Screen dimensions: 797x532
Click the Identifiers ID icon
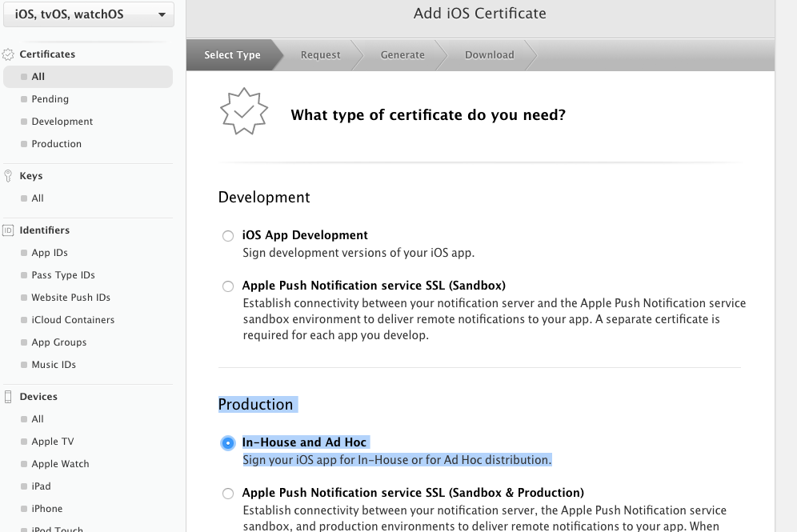click(9, 230)
